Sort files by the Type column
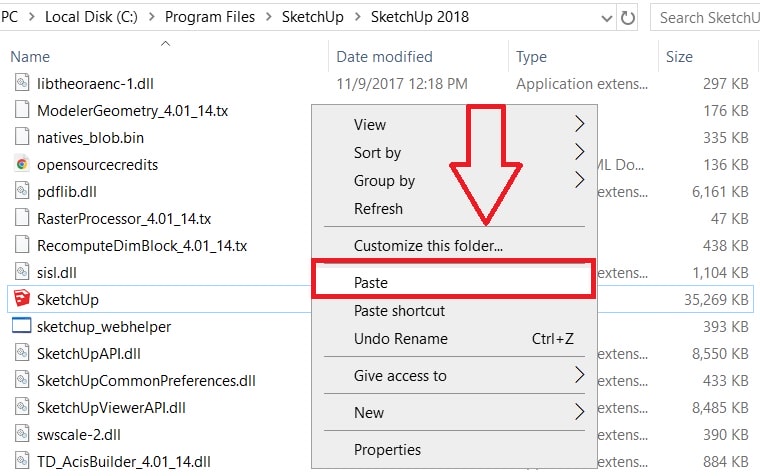This screenshot has width=760, height=476. (531, 57)
